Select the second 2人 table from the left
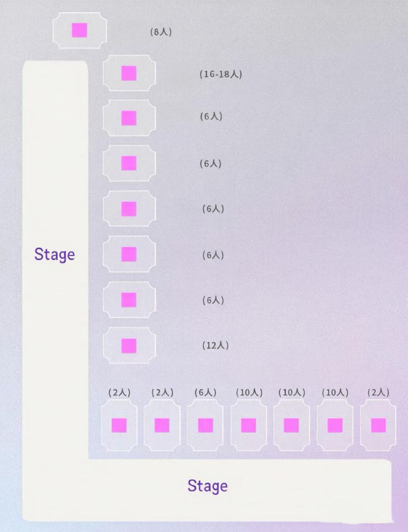This screenshot has width=408, height=532. pyautogui.click(x=162, y=425)
